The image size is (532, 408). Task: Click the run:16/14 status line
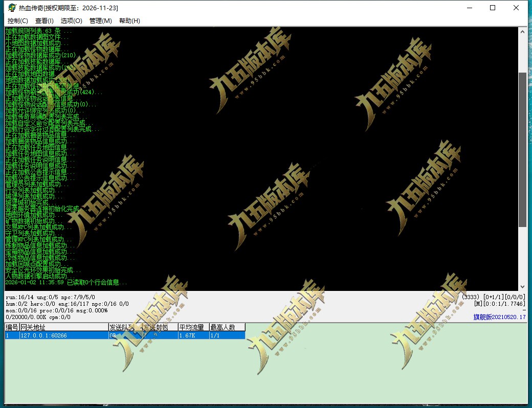pos(50,297)
